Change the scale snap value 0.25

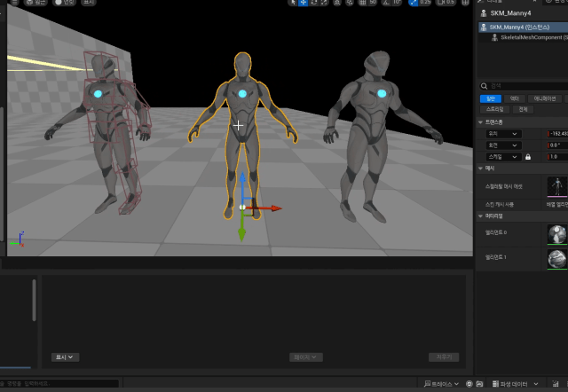pos(425,2)
